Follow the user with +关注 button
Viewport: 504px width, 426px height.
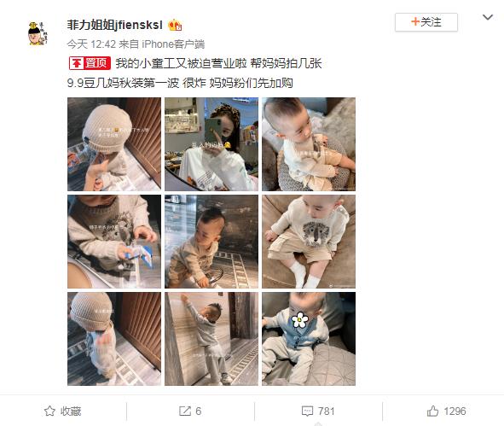tap(426, 22)
